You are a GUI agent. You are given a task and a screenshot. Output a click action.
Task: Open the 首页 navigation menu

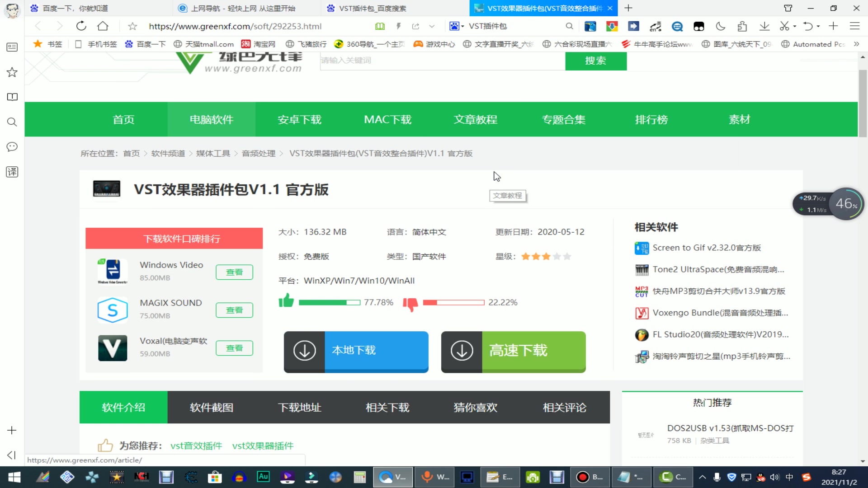point(123,119)
